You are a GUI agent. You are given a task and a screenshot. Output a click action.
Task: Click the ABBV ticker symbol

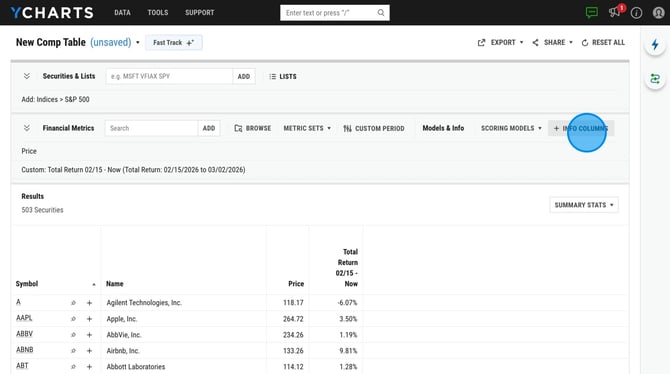(x=24, y=334)
